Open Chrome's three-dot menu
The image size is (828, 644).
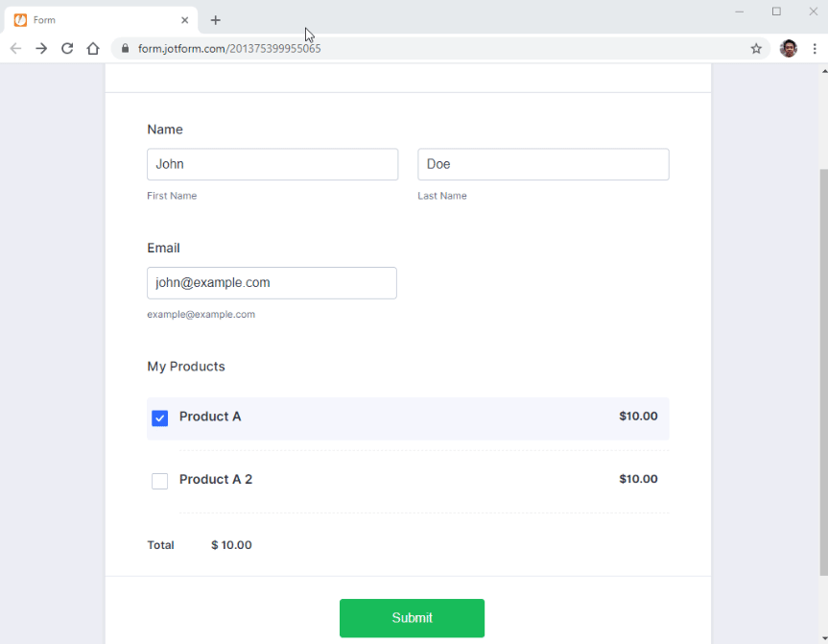pyautogui.click(x=815, y=49)
